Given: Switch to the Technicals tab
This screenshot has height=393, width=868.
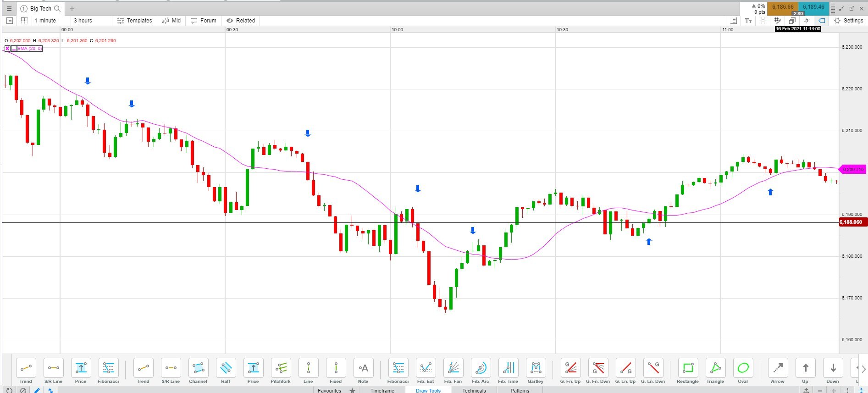Looking at the screenshot, I should tap(474, 390).
